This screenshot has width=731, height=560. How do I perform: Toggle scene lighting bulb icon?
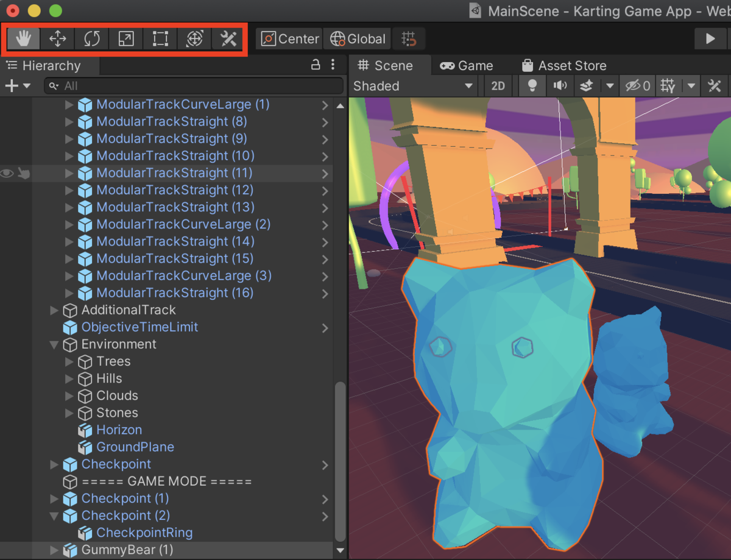tap(532, 86)
